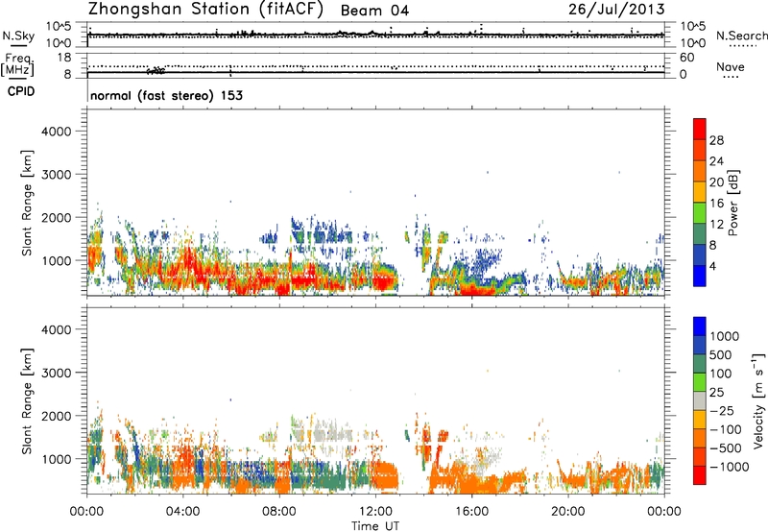This screenshot has width=768, height=532.
Task: Click the 'CPID' label
Action: coord(21,91)
